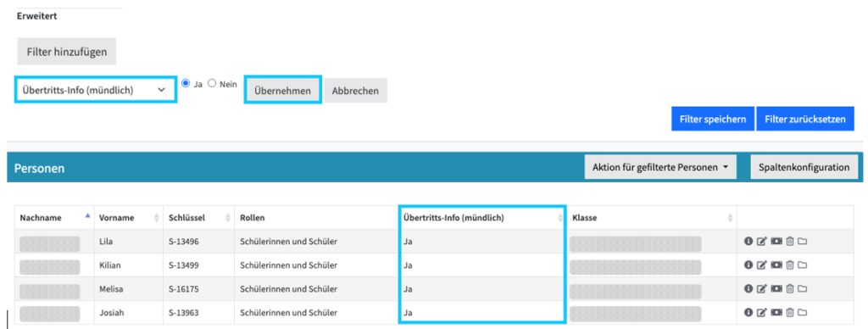Viewport: 868px width, 329px height.
Task: Click Schülerinnen und Schüler in Melisa's row
Action: [x=288, y=289]
